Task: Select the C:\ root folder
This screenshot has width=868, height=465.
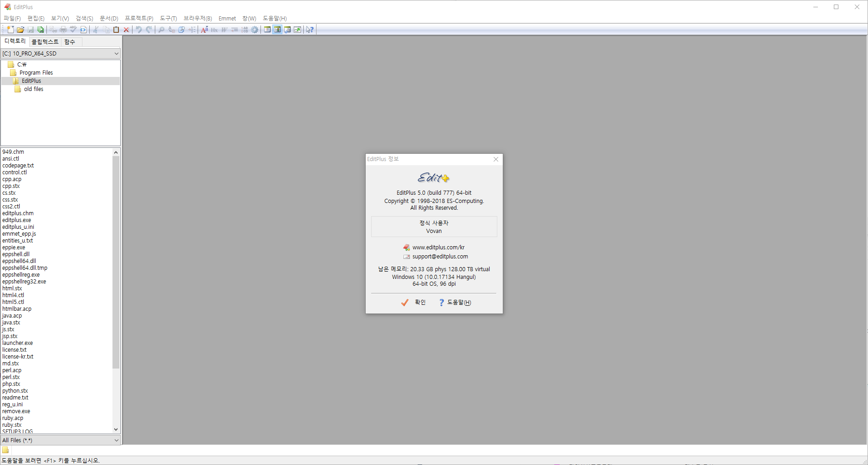Action: click(x=21, y=65)
